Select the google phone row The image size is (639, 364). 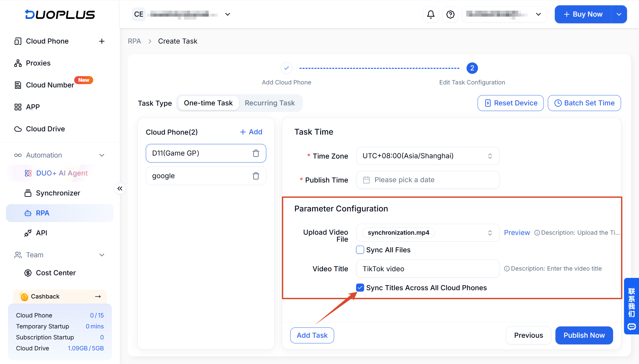pos(206,176)
